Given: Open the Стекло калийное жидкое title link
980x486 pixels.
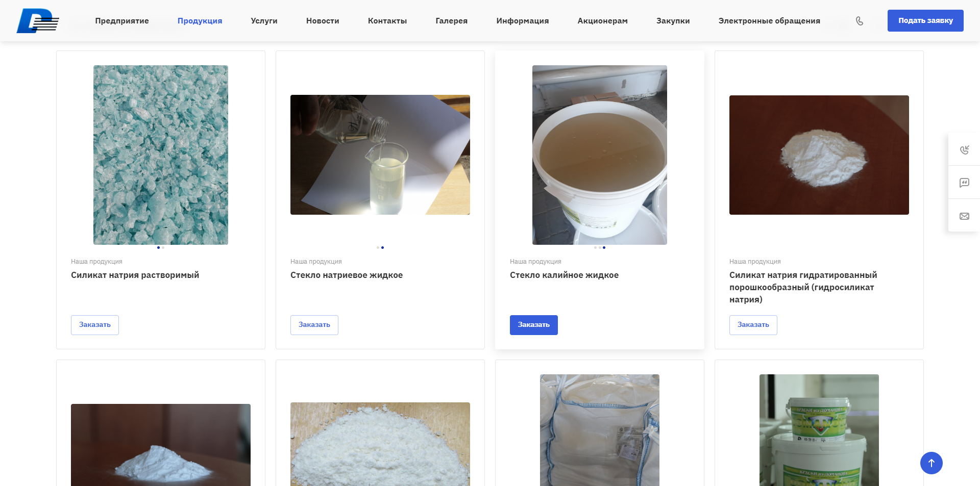Looking at the screenshot, I should [564, 275].
